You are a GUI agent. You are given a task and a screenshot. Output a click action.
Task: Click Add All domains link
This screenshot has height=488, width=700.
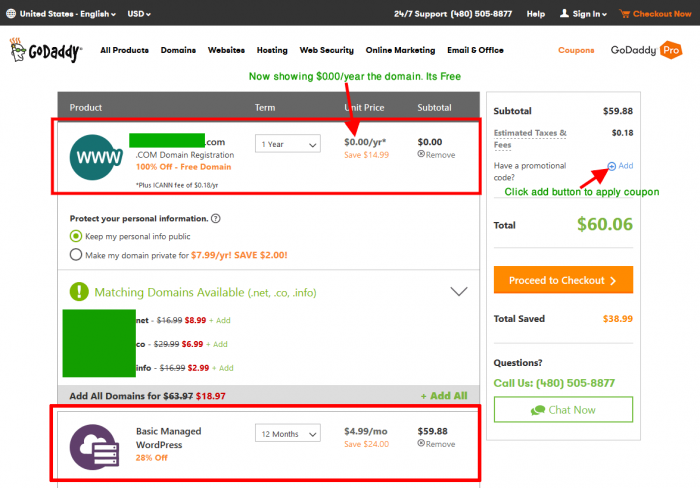tap(444, 396)
